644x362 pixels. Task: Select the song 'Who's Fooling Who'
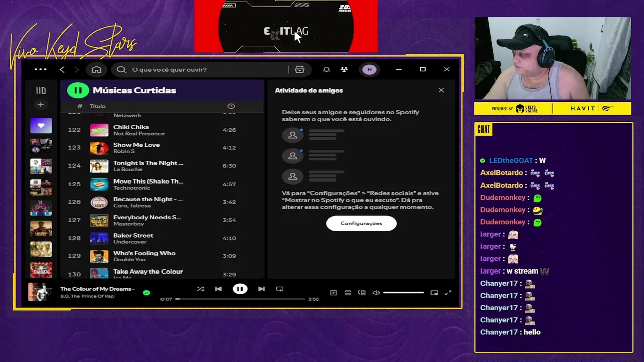pos(144,253)
